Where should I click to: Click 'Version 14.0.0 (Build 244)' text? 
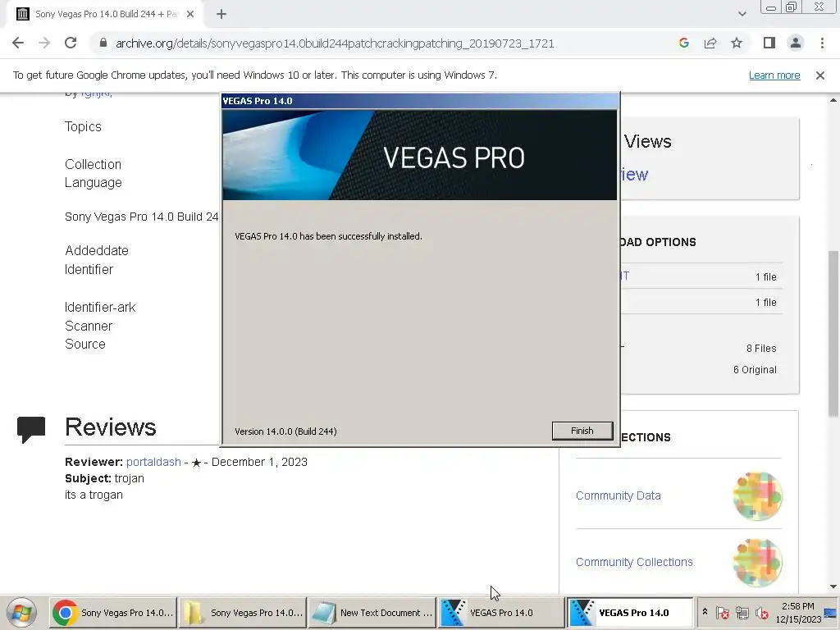point(285,431)
